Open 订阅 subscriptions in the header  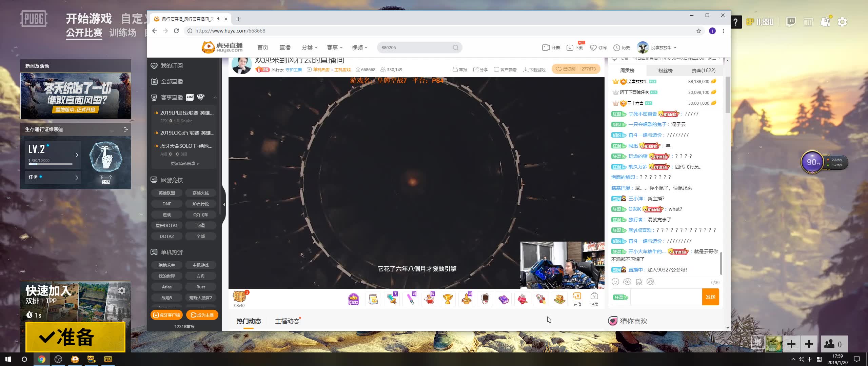tap(598, 47)
